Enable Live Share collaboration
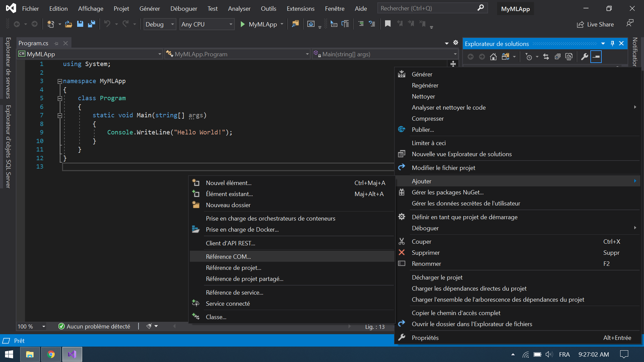Screen dimensions: 644x362 coord(595,24)
